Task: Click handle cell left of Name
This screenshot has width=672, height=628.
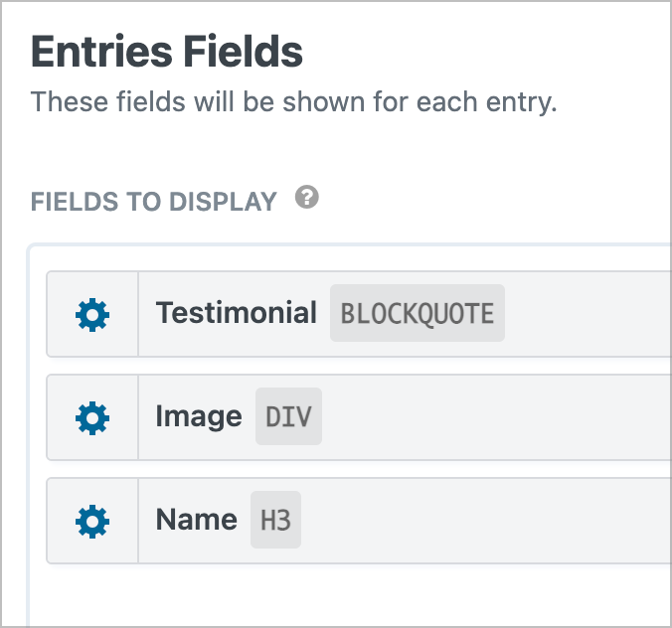Action: click(x=92, y=521)
